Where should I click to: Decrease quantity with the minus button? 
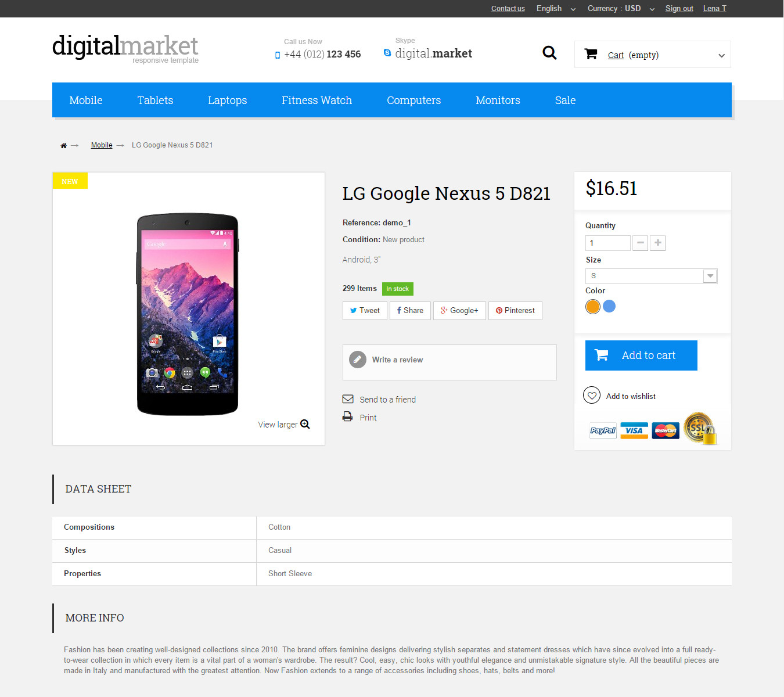[x=640, y=243]
